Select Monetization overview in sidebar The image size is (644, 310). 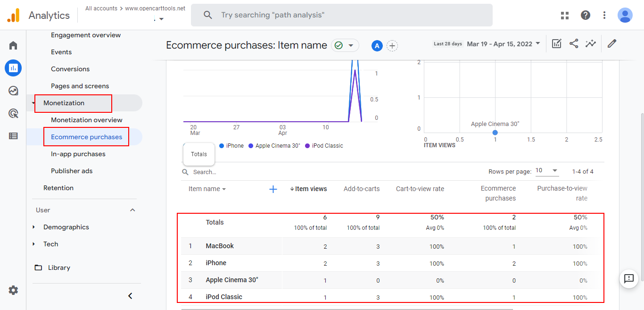pos(86,120)
